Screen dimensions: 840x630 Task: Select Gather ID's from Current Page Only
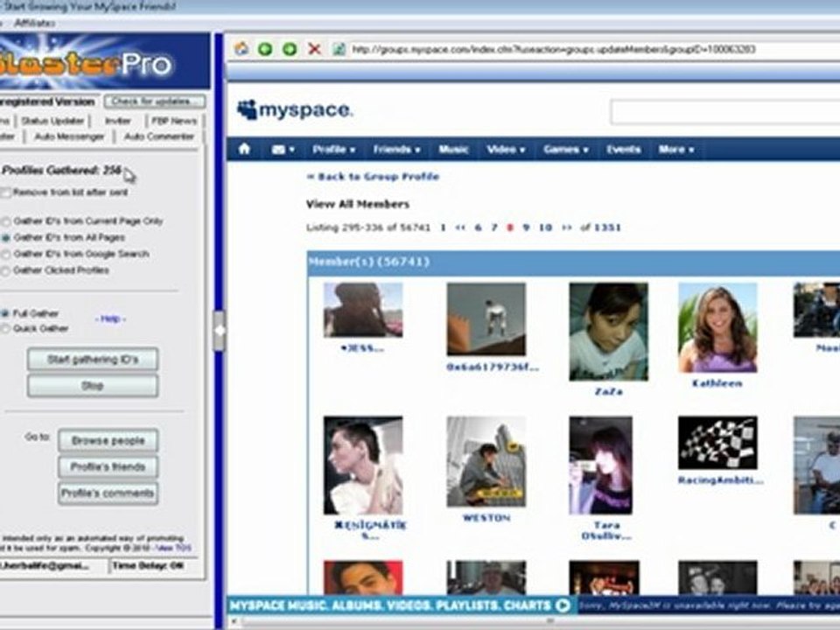[6, 221]
